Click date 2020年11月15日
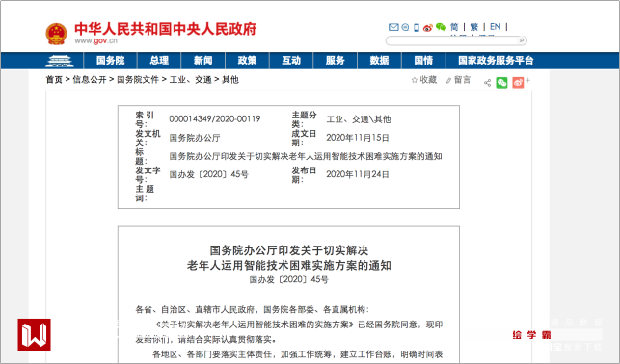Screen dimensions: 620x364 click(x=358, y=138)
